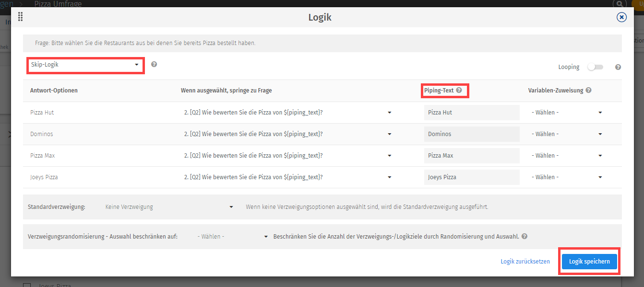Select the Pizza Umfrage breadcrumb item
This screenshot has height=287, width=644.
pyautogui.click(x=58, y=4)
